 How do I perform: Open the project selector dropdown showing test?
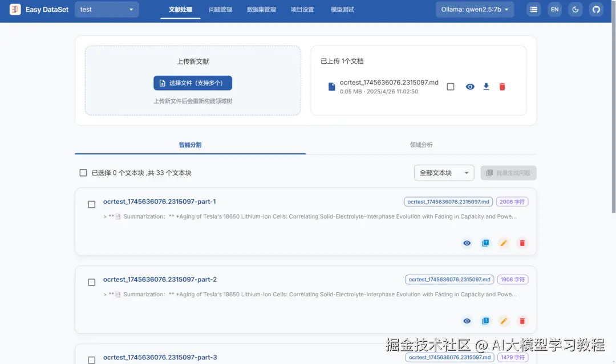point(107,10)
